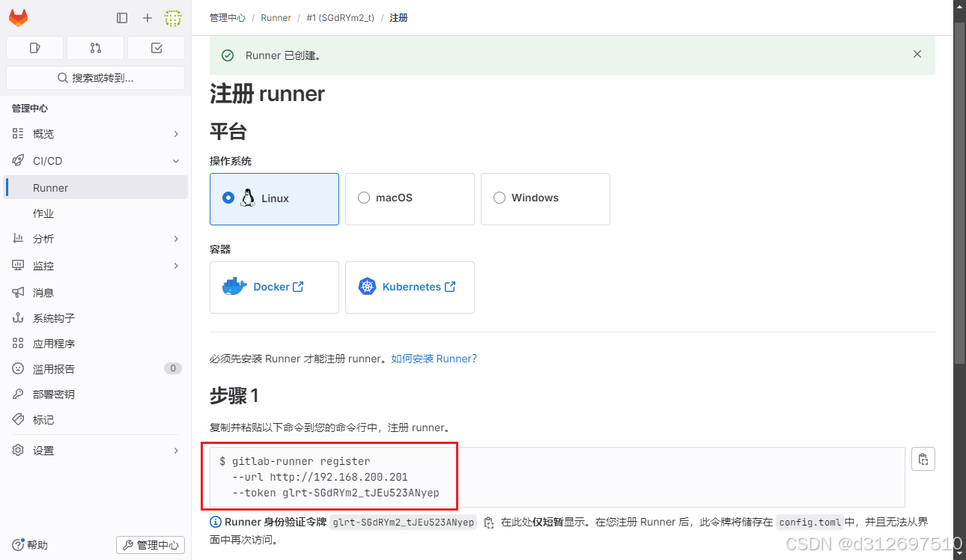Click the green success check icon
The height and width of the screenshot is (560, 966).
228,55
